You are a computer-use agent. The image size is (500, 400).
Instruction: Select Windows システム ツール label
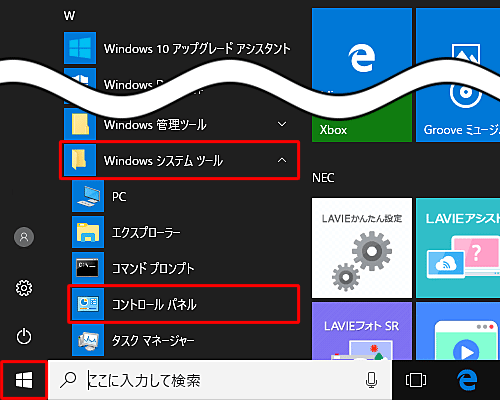[163, 161]
